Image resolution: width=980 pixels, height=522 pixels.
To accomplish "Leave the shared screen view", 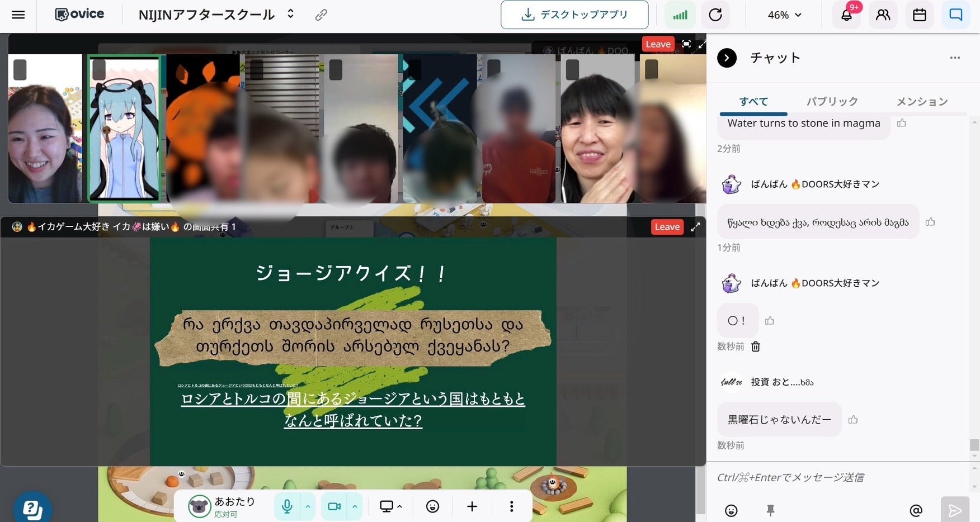I will point(667,227).
